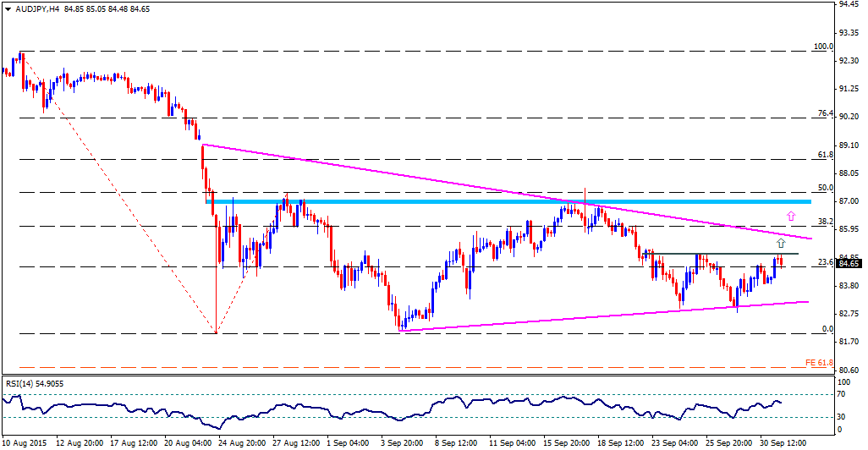Click the 8 Sep 12:00 time label

pyautogui.click(x=457, y=443)
